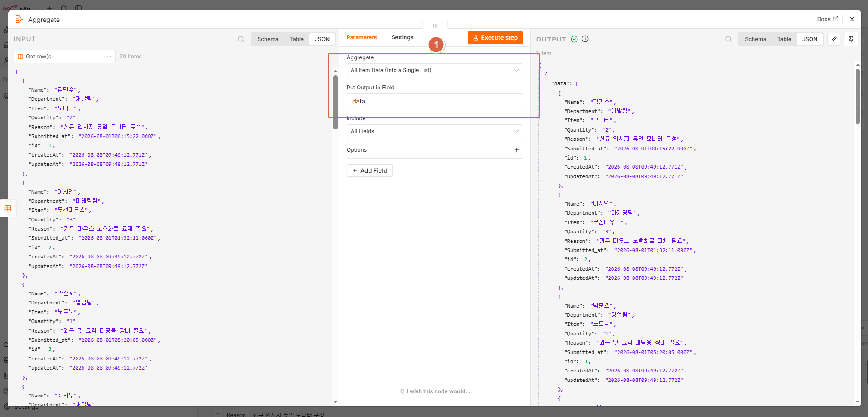Run the Execute step button
The width and height of the screenshot is (868, 417).
coord(495,38)
